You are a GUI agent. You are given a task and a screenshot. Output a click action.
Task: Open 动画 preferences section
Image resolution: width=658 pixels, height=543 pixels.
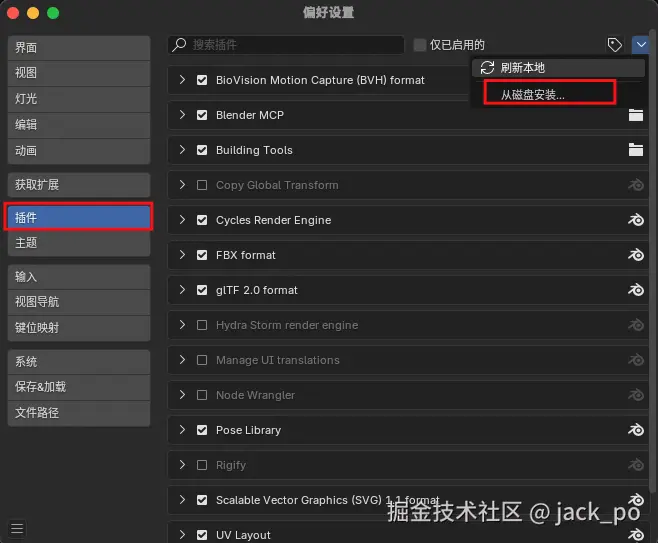(x=79, y=151)
